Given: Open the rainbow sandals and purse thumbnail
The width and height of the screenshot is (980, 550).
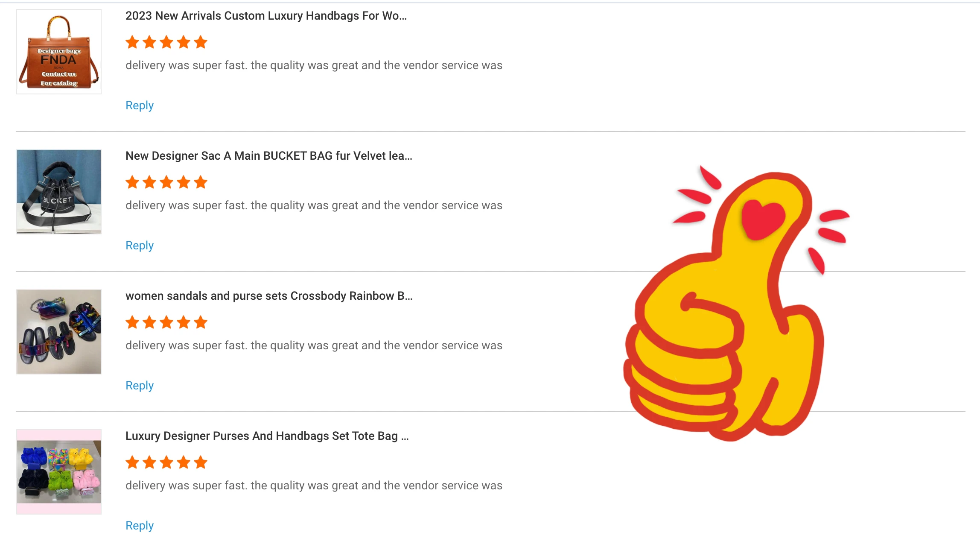Looking at the screenshot, I should [59, 332].
